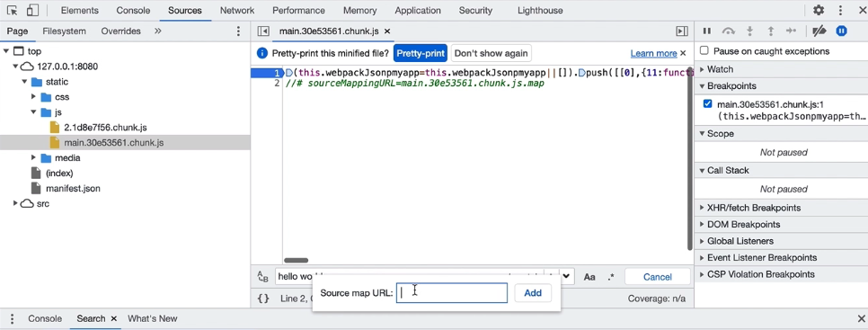Enable Pause on caught exceptions checkbox
Screen dimensions: 868x330
click(x=704, y=51)
